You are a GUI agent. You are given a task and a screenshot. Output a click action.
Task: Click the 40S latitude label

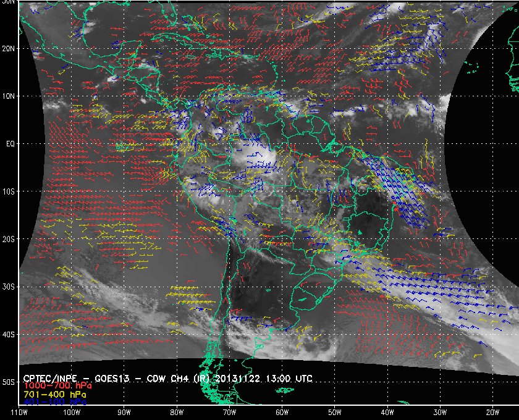pyautogui.click(x=8, y=335)
